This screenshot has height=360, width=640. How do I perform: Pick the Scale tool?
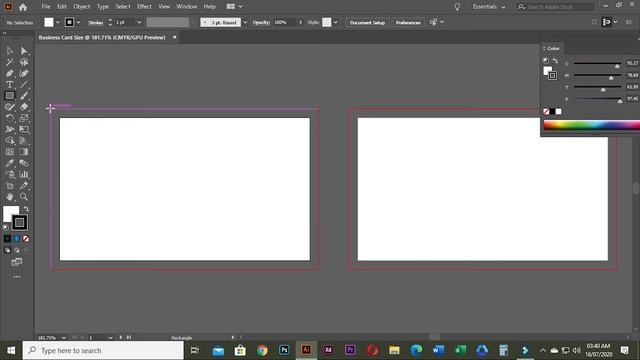(x=24, y=118)
